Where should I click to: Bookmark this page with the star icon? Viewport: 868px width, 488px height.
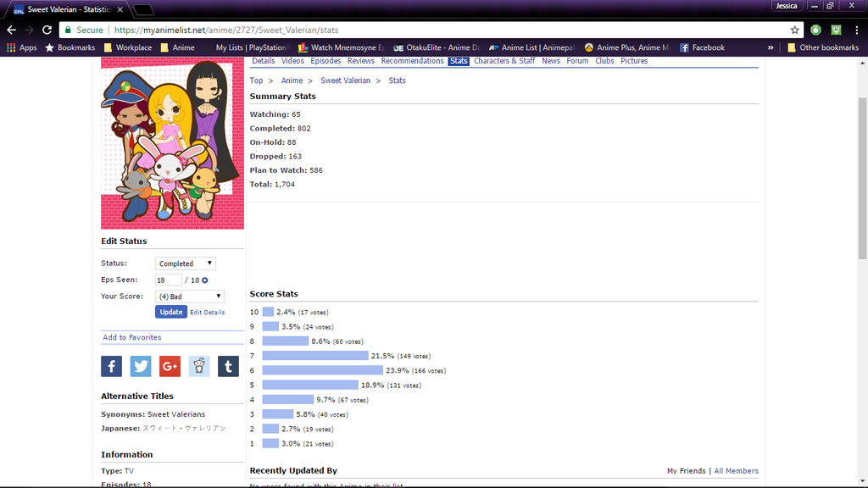[x=794, y=30]
